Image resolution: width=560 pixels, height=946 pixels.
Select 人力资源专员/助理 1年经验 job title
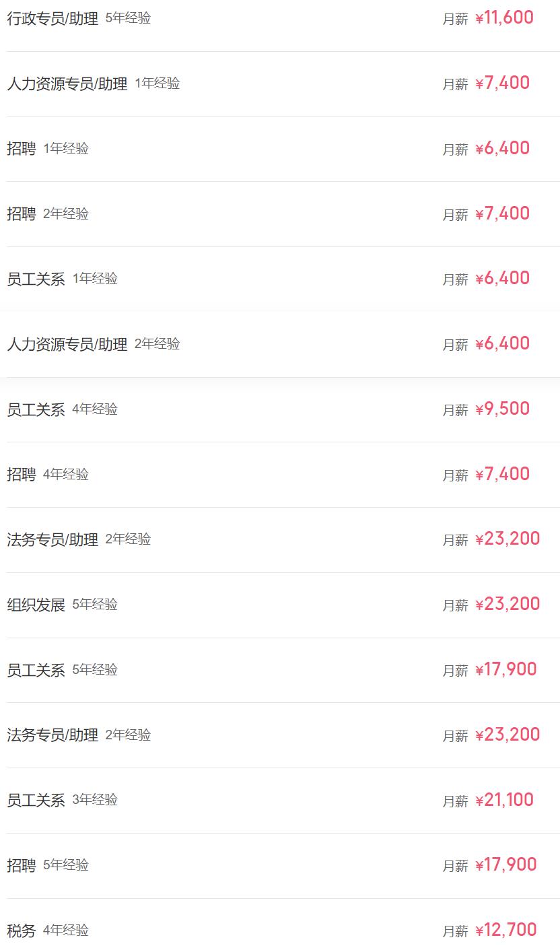click(67, 84)
